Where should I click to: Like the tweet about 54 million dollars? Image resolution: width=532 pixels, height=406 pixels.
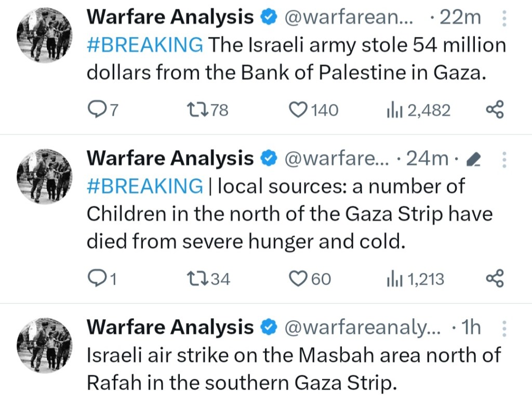(298, 110)
